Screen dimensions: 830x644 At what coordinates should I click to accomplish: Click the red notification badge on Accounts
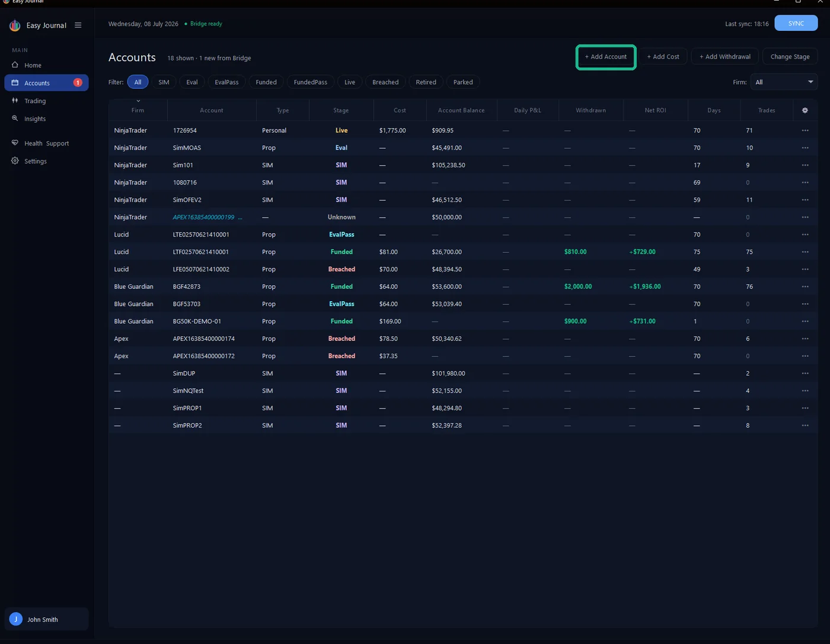click(x=78, y=82)
